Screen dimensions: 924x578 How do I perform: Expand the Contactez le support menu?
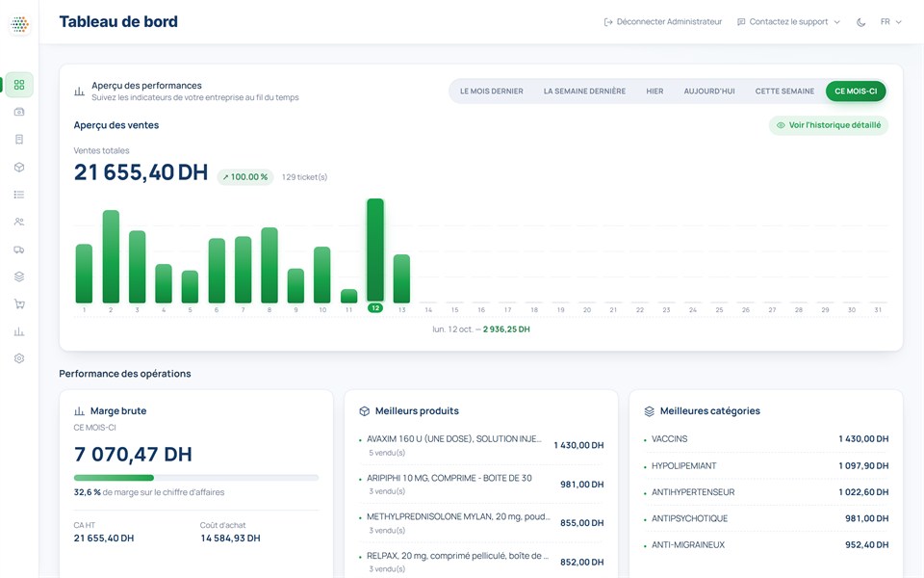[788, 22]
